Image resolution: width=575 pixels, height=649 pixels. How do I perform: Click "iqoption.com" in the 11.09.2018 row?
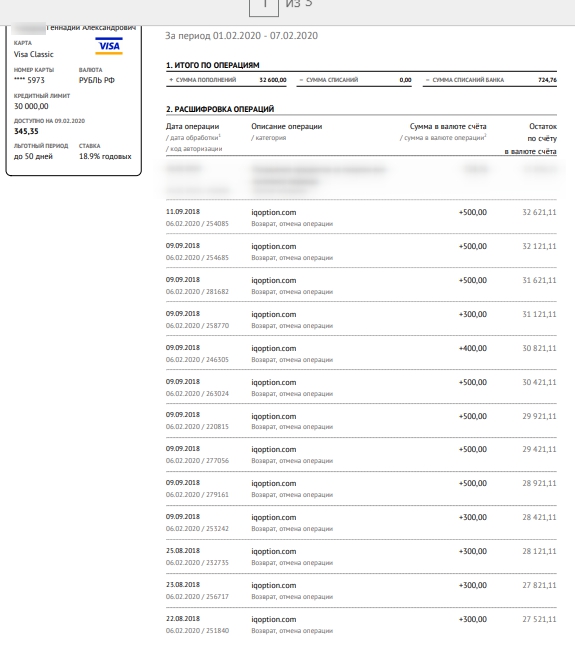(x=274, y=212)
